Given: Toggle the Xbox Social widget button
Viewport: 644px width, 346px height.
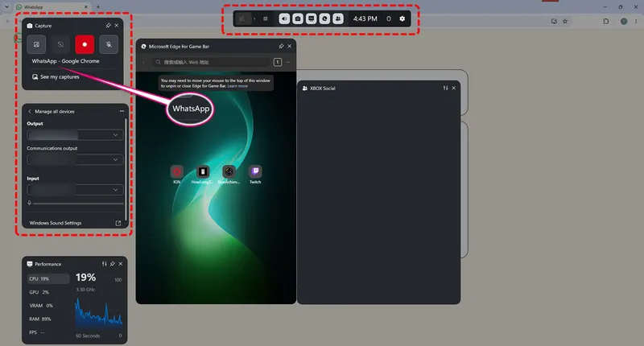Looking at the screenshot, I should (338, 19).
